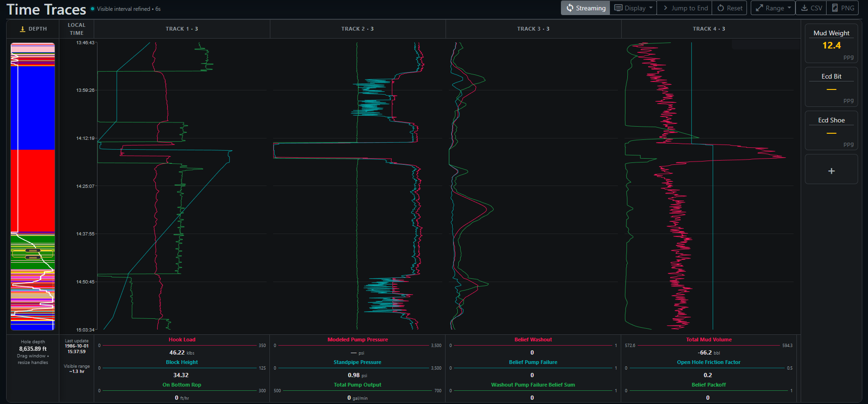Click the Belief Packoff legend label

click(x=709, y=385)
